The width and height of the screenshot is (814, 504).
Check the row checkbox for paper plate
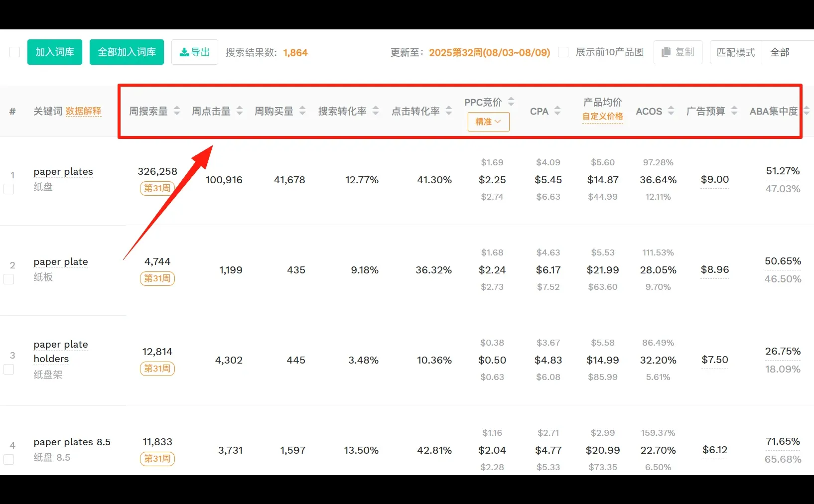coord(9,279)
